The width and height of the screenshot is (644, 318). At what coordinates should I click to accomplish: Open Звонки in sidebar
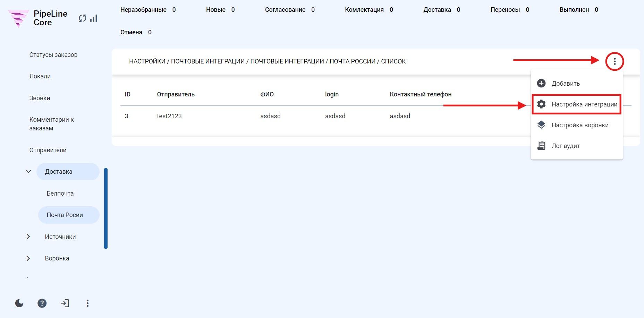point(40,98)
